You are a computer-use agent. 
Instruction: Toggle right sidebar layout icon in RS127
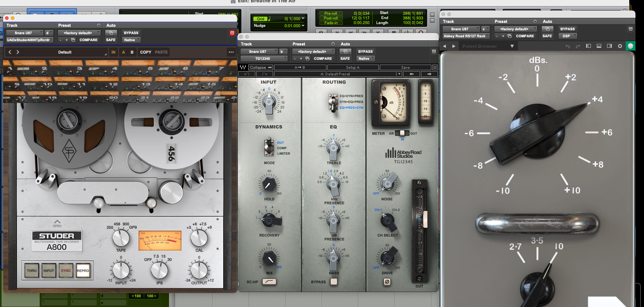[609, 46]
